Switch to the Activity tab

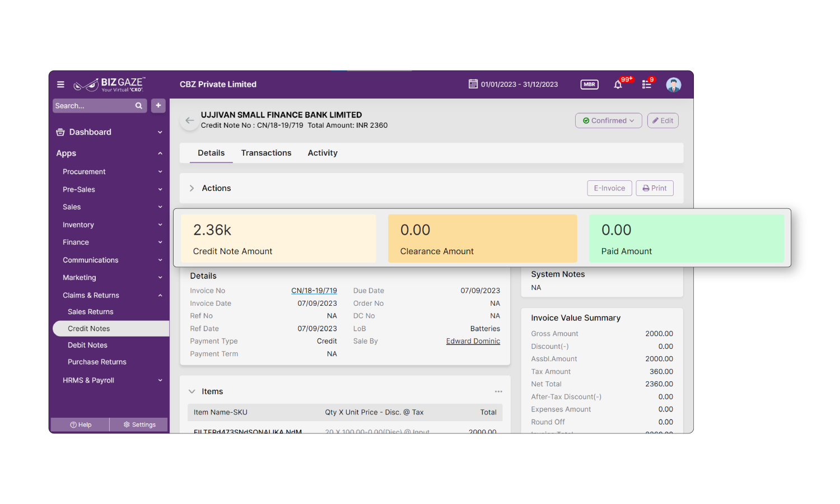point(323,153)
